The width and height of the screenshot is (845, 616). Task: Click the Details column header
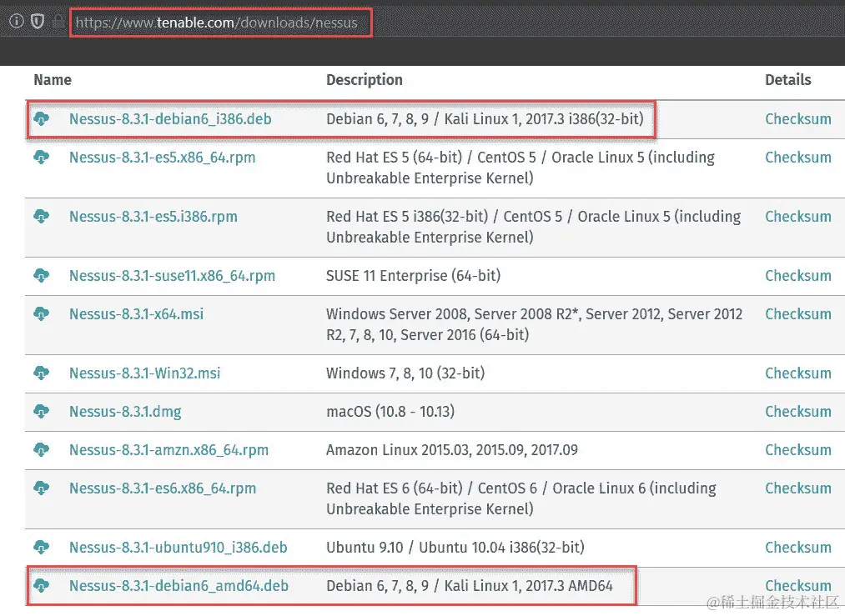pyautogui.click(x=788, y=80)
